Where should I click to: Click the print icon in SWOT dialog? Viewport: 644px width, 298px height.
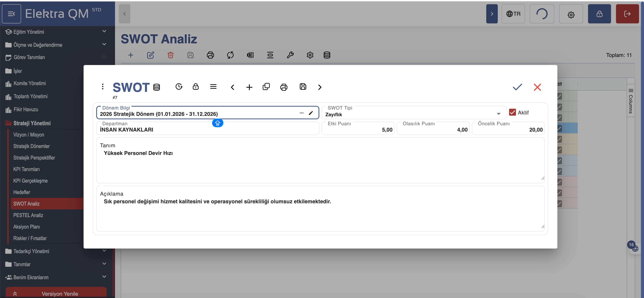click(284, 87)
